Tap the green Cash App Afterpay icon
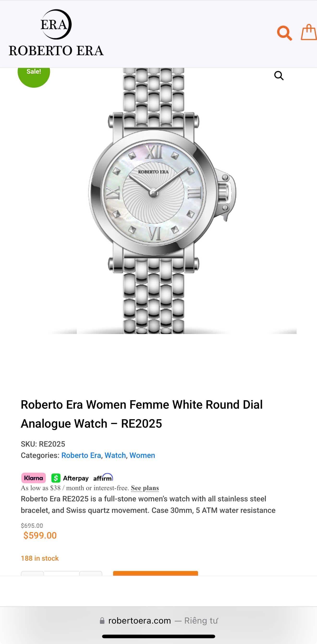The image size is (317, 644). tap(56, 478)
